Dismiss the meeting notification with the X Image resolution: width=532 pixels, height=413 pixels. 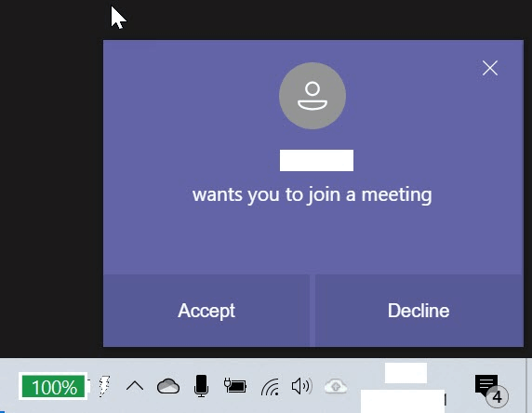coord(490,68)
